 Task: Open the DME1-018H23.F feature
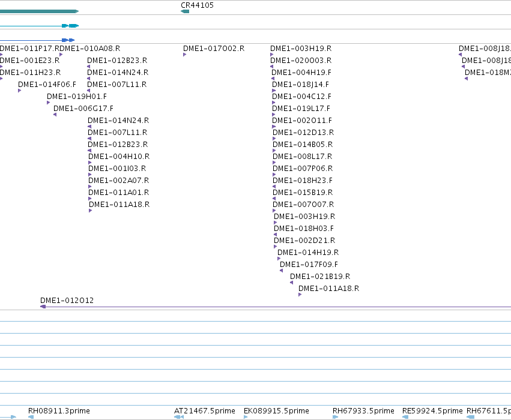tap(303, 181)
